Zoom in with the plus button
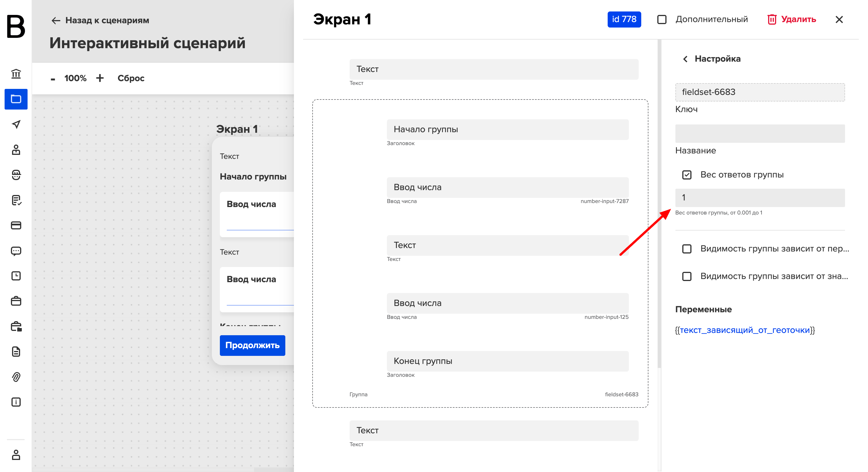This screenshot has height=472, width=868. [x=100, y=78]
